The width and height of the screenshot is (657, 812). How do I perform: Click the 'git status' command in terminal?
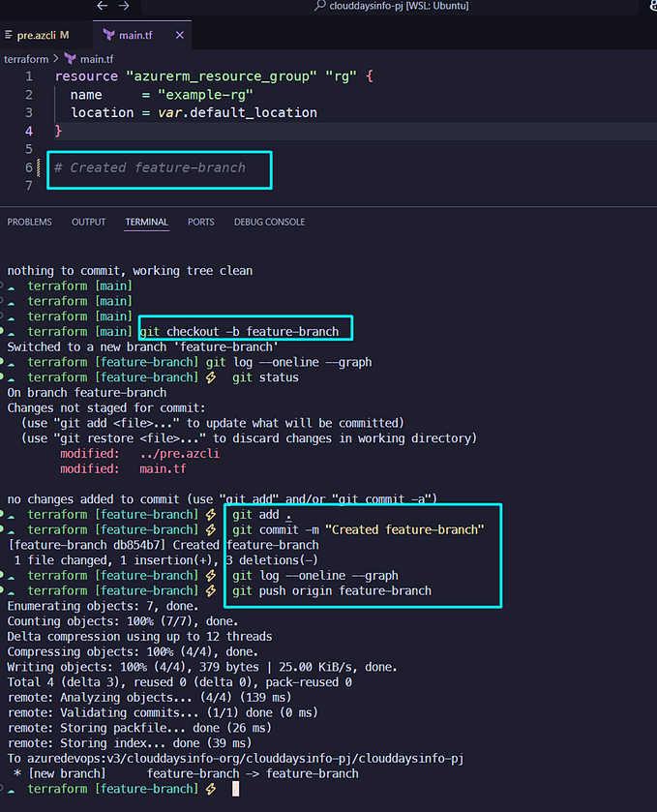click(x=265, y=377)
